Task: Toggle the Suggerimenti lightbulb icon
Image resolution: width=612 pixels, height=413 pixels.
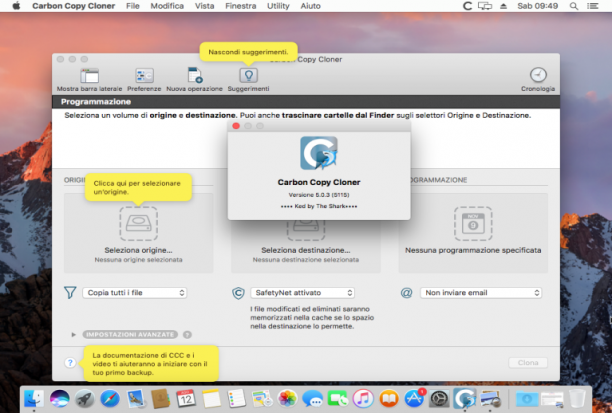Action: tap(248, 75)
